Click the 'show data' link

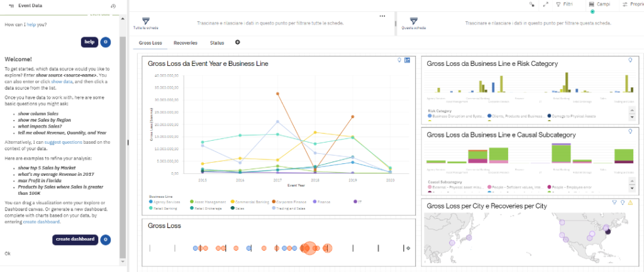[x=62, y=82]
